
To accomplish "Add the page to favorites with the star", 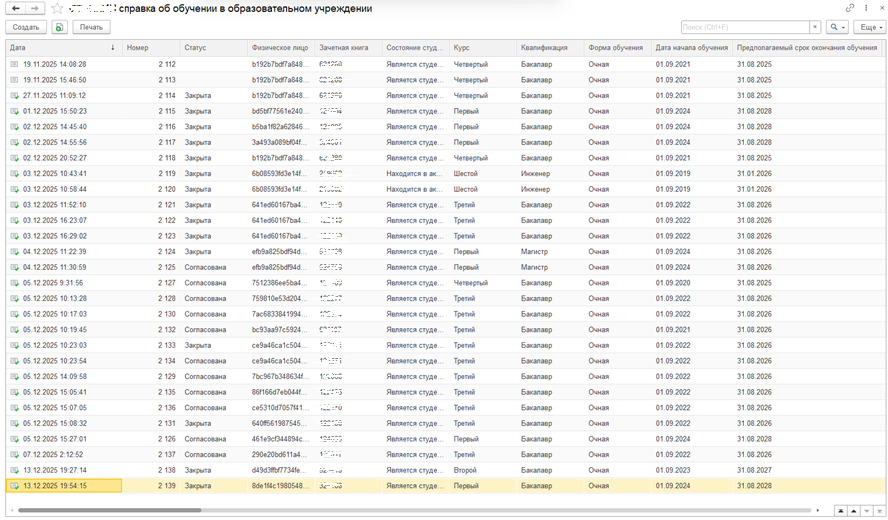I will pos(57,8).
